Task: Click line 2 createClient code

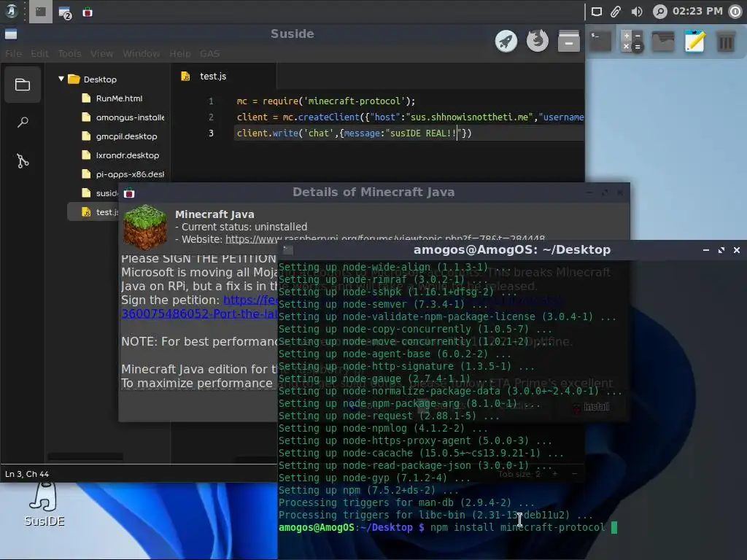Action: pyautogui.click(x=410, y=117)
